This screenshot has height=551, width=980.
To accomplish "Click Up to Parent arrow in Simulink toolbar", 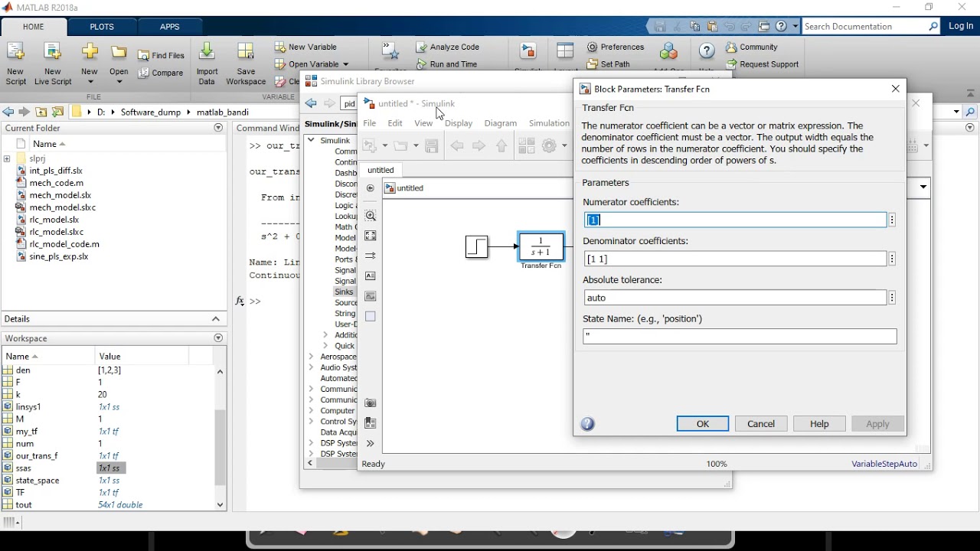I will (501, 145).
